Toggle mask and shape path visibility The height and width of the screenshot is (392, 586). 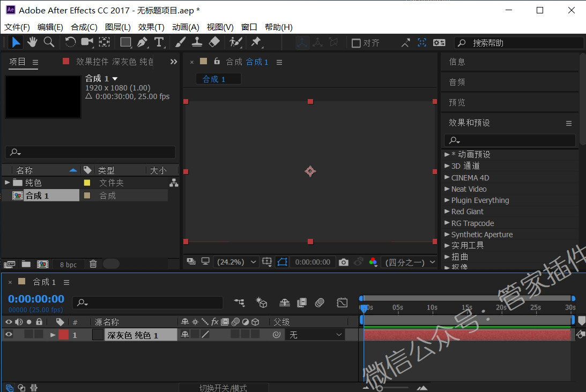click(x=282, y=262)
